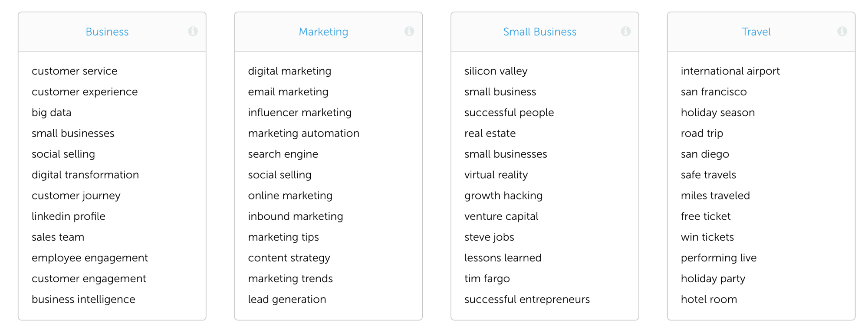Pick the 'hotel room' keyword
This screenshot has width=868, height=336.
pyautogui.click(x=709, y=300)
